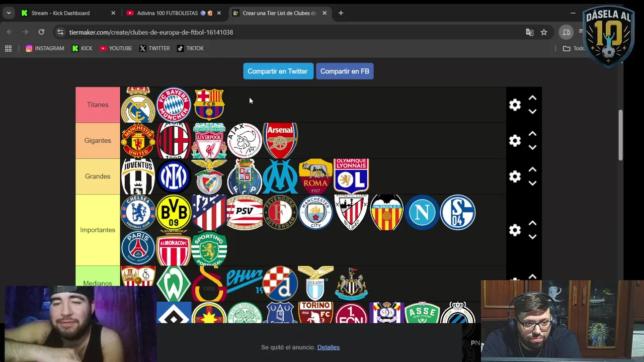The width and height of the screenshot is (644, 362).
Task: Click the Olympique Lyonnais crest
Action: (351, 175)
